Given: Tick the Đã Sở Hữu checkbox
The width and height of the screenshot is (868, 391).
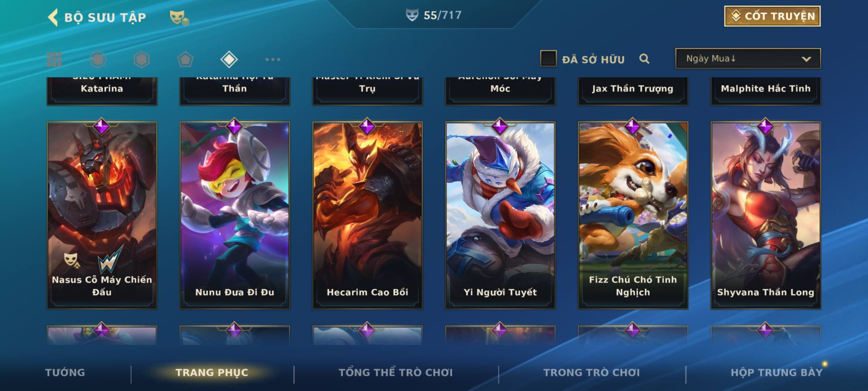Looking at the screenshot, I should pos(548,58).
